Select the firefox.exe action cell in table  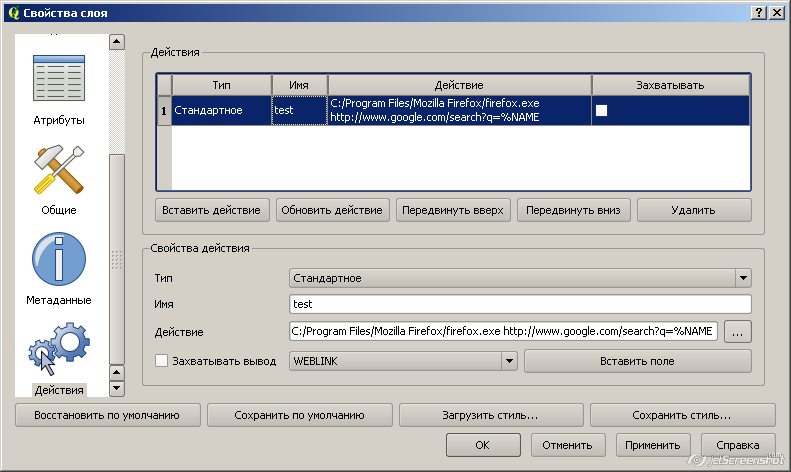point(459,110)
